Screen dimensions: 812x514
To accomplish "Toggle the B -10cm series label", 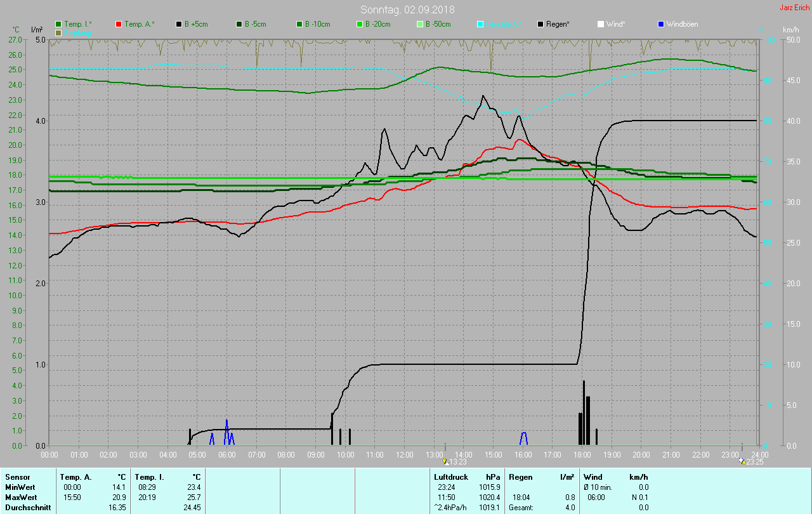I will point(317,24).
